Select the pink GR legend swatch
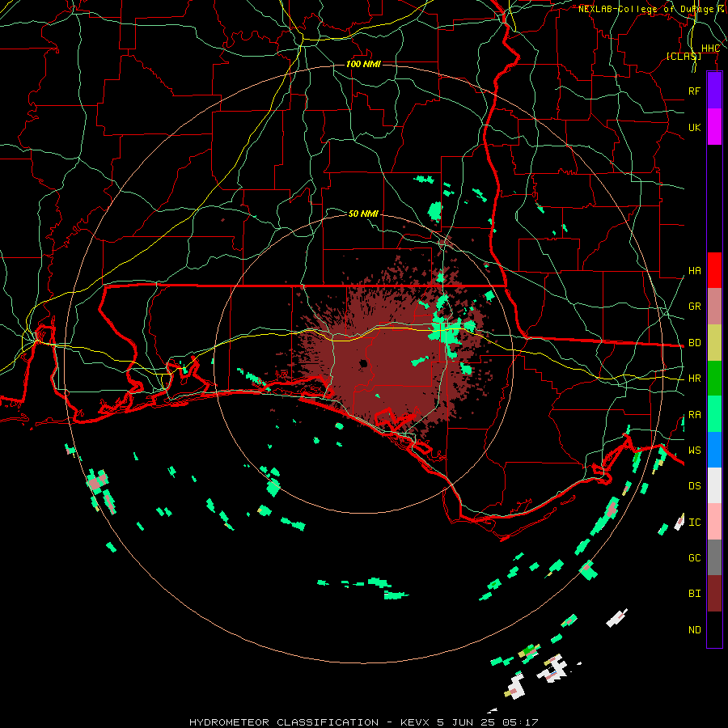This screenshot has width=728, height=728. point(714,307)
